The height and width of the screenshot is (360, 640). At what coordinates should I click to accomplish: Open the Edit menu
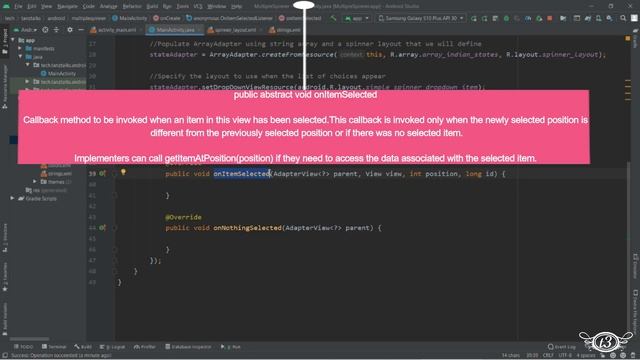pos(32,6)
